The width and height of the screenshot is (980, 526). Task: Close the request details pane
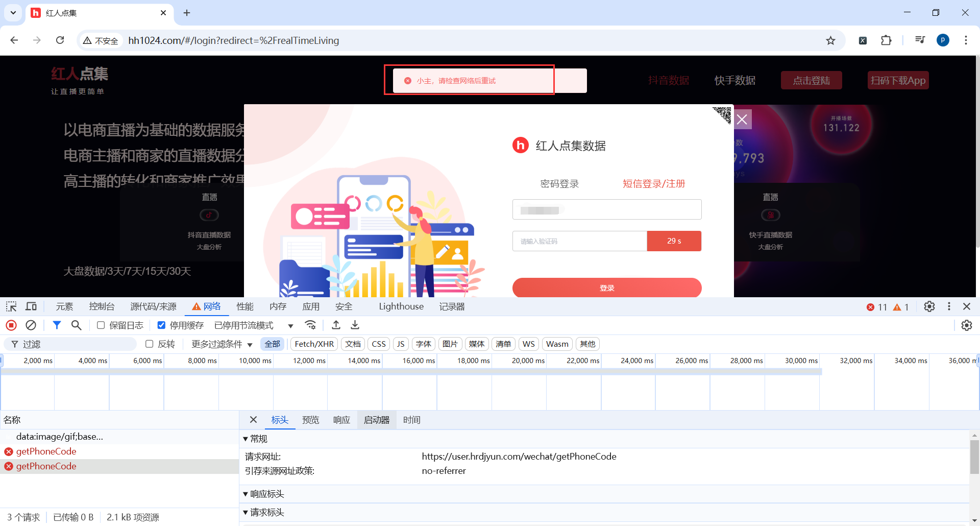point(253,420)
